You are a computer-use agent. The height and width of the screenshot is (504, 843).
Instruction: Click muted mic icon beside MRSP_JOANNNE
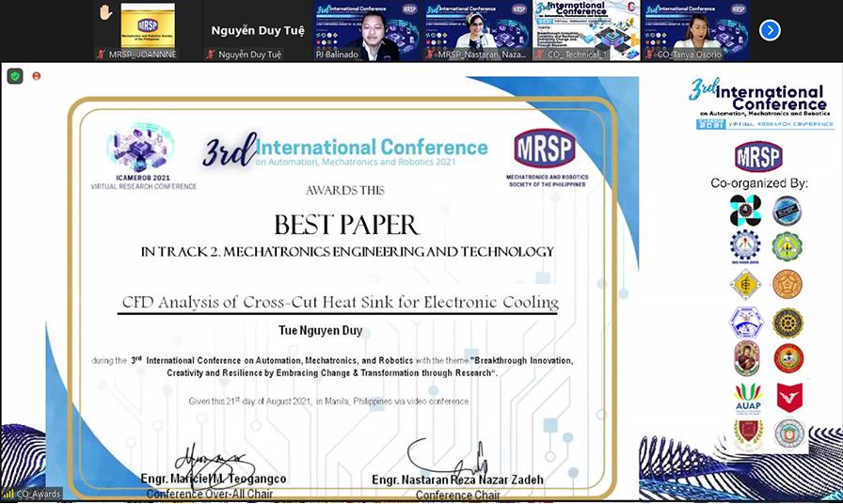(102, 55)
